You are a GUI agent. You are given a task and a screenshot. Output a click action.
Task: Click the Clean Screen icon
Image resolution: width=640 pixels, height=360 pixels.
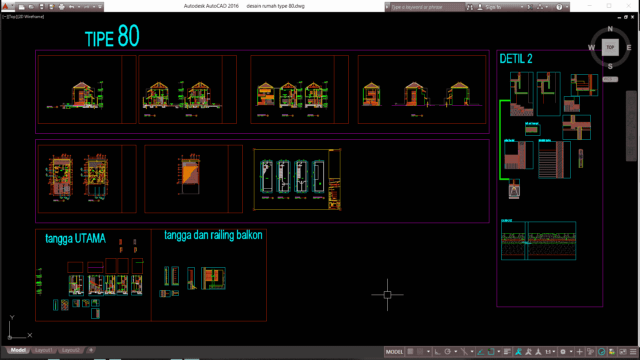click(x=622, y=352)
